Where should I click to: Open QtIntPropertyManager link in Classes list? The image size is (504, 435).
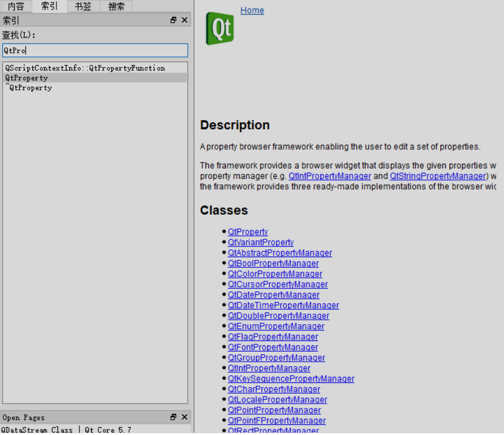269,368
